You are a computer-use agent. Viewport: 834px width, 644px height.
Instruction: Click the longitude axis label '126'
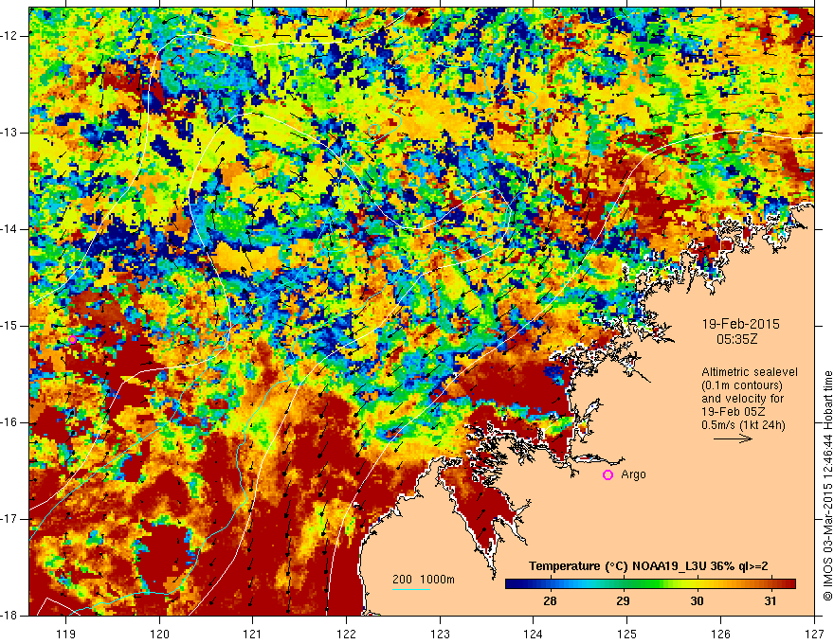pyautogui.click(x=720, y=634)
